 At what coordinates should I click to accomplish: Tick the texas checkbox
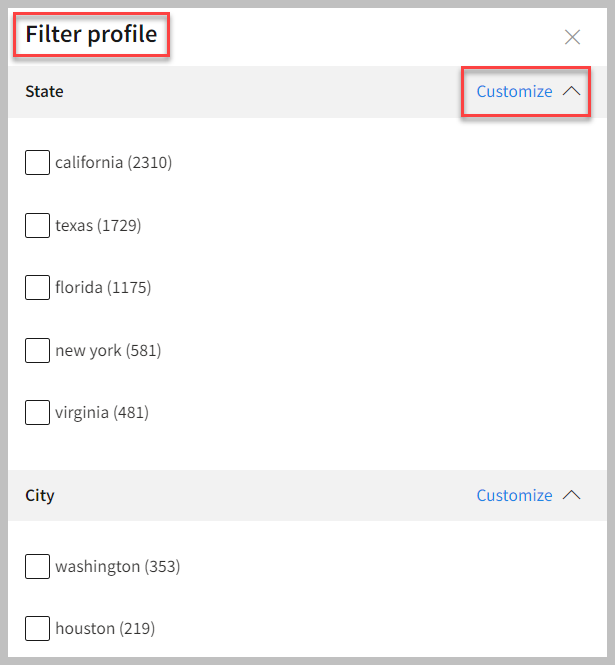(x=37, y=225)
